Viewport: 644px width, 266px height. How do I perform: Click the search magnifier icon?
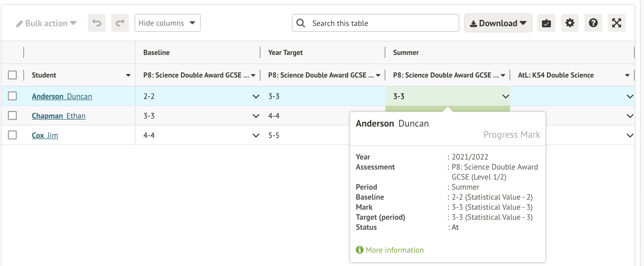[301, 23]
